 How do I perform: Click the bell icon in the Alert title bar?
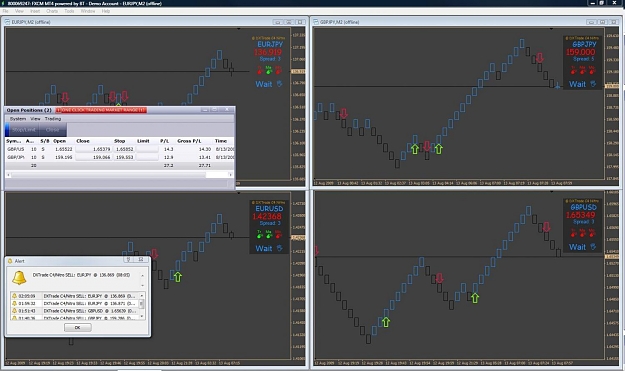(10, 261)
